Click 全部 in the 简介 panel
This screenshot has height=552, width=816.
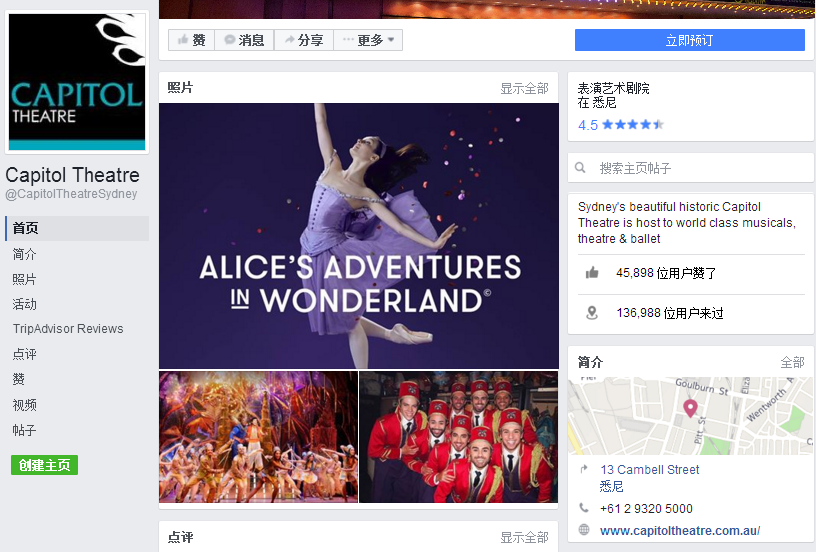(793, 362)
